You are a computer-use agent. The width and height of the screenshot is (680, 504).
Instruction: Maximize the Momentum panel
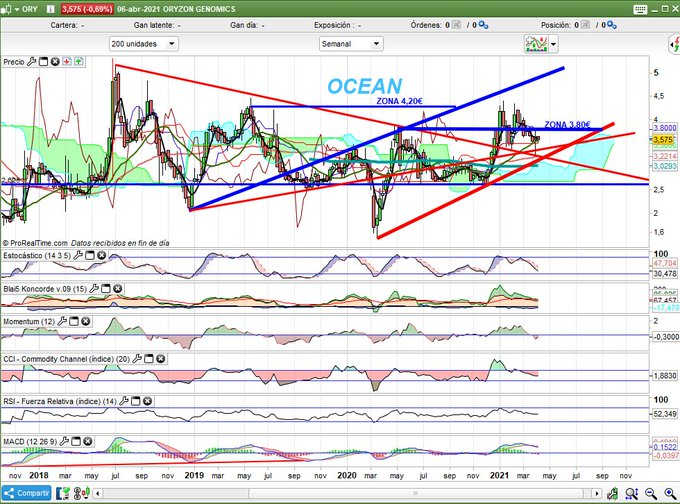click(x=74, y=321)
